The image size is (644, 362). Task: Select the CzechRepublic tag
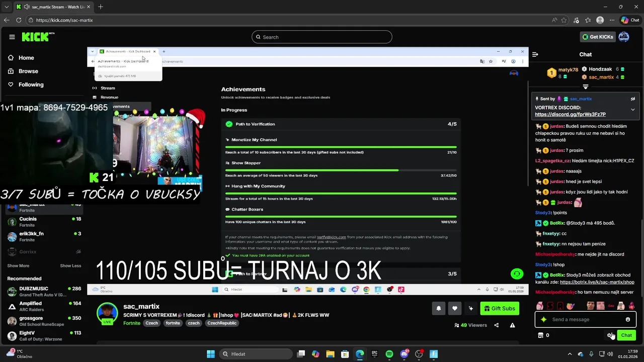click(x=222, y=323)
